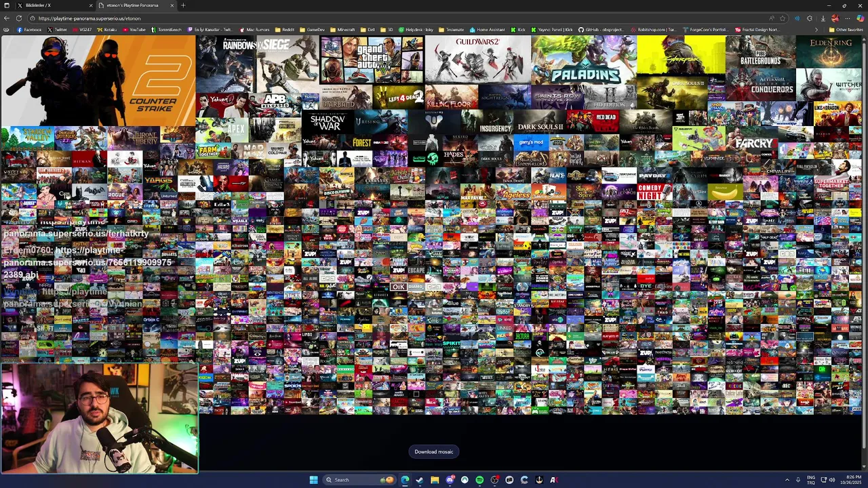The width and height of the screenshot is (868, 488).
Task: Open Discord from the taskbar
Action: (x=450, y=480)
